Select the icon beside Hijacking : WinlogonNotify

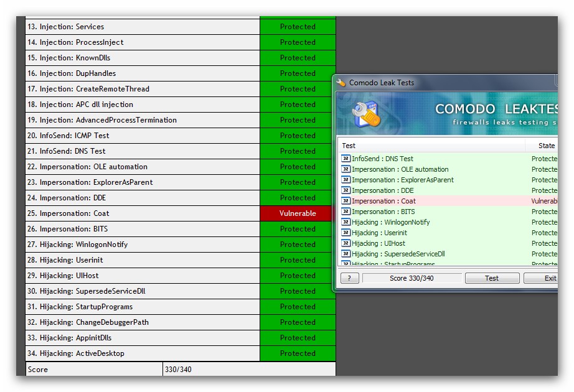[x=346, y=222]
